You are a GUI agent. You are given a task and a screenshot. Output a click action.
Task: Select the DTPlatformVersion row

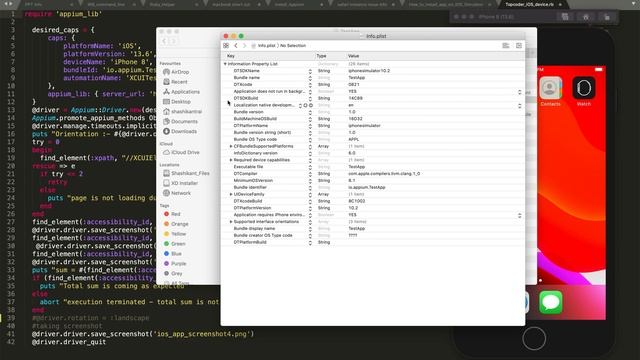tap(373, 208)
